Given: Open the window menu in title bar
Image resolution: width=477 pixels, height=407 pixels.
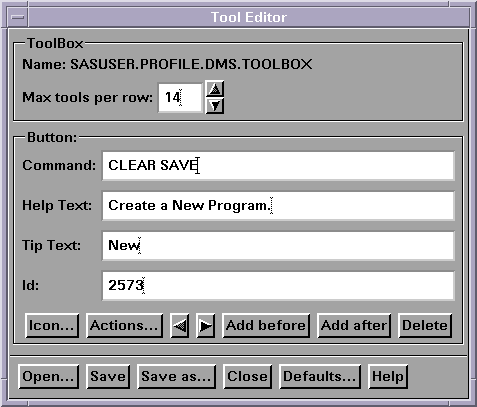Looking at the screenshot, I should point(17,17).
